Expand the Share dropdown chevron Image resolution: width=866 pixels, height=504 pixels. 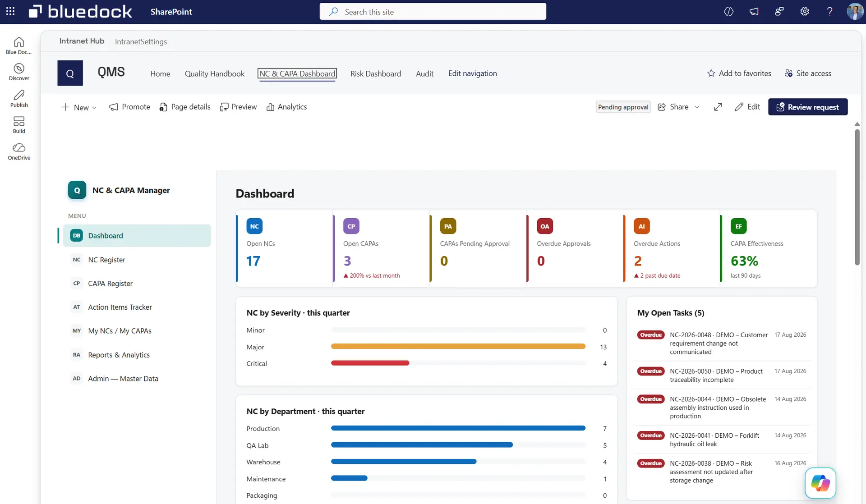point(697,107)
